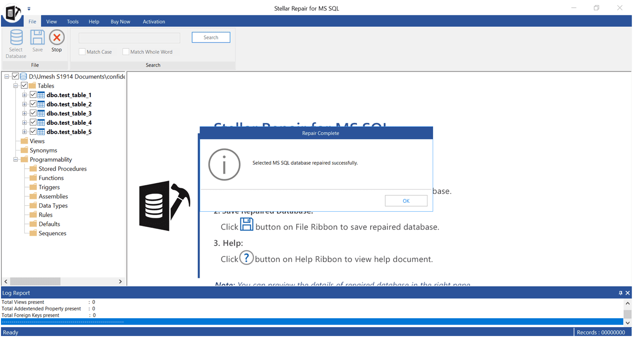Uncheck the Tables folder checkbox
This screenshot has height=337, width=644.
coord(24,85)
